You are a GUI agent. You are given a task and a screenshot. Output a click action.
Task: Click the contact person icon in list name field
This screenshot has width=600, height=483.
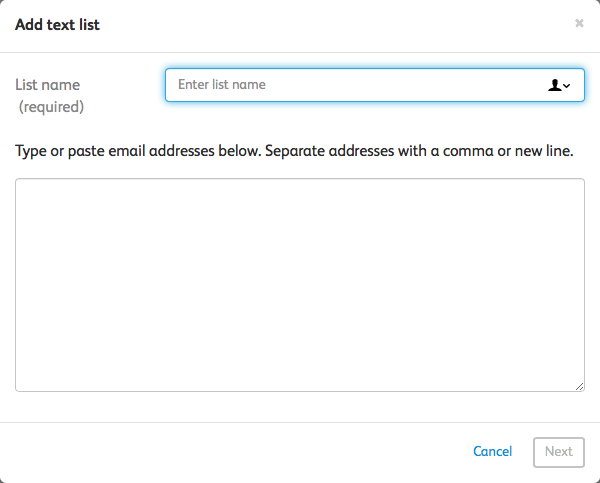(x=555, y=86)
